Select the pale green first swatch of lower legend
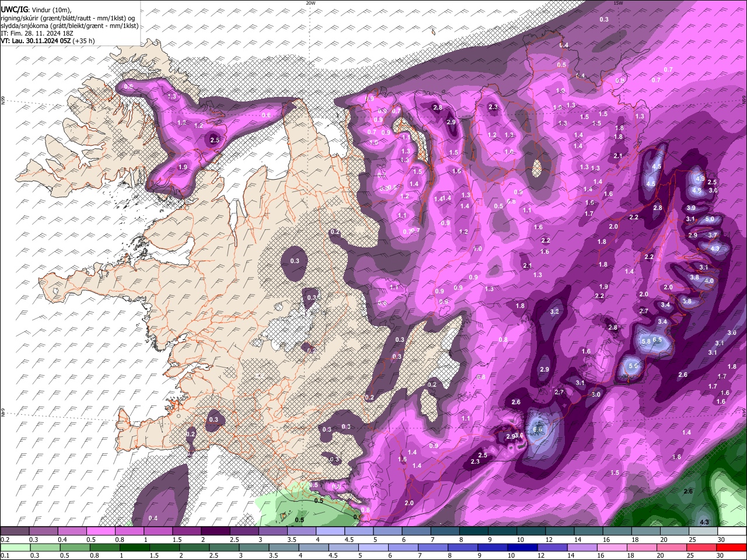Viewport: 747px width, 560px height. click(x=15, y=547)
